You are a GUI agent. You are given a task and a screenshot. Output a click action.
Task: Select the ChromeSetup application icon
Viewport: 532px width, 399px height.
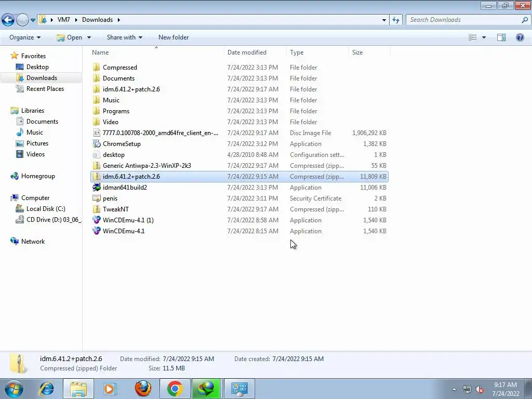(x=96, y=143)
